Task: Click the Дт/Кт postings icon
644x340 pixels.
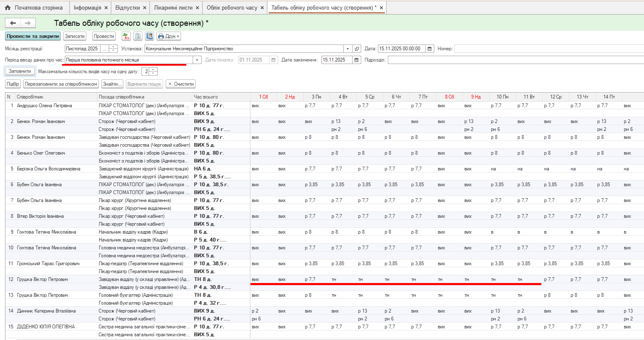Action: [x=126, y=36]
